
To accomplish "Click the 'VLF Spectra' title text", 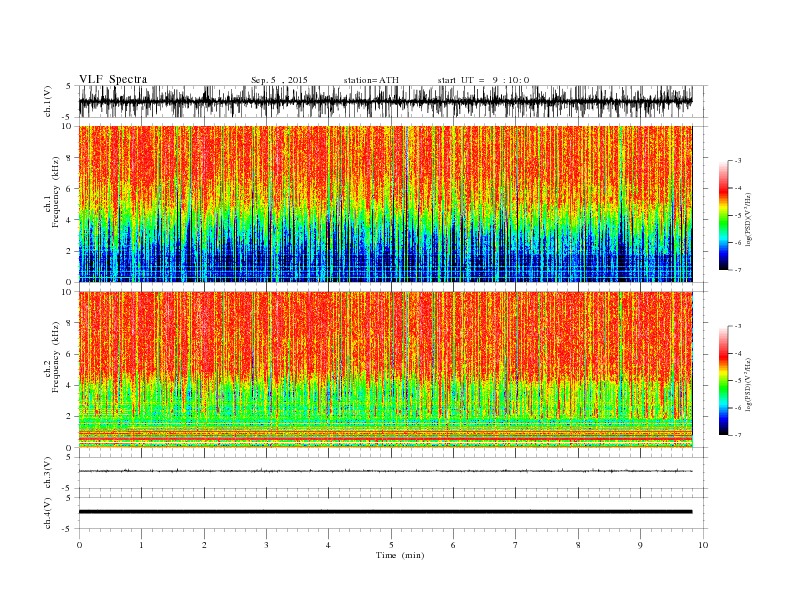I will (113, 79).
